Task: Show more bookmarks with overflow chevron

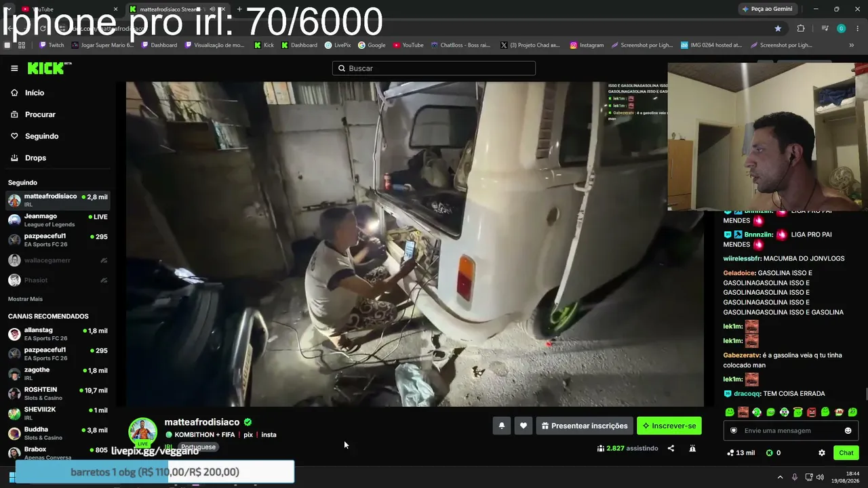Action: coord(852,45)
